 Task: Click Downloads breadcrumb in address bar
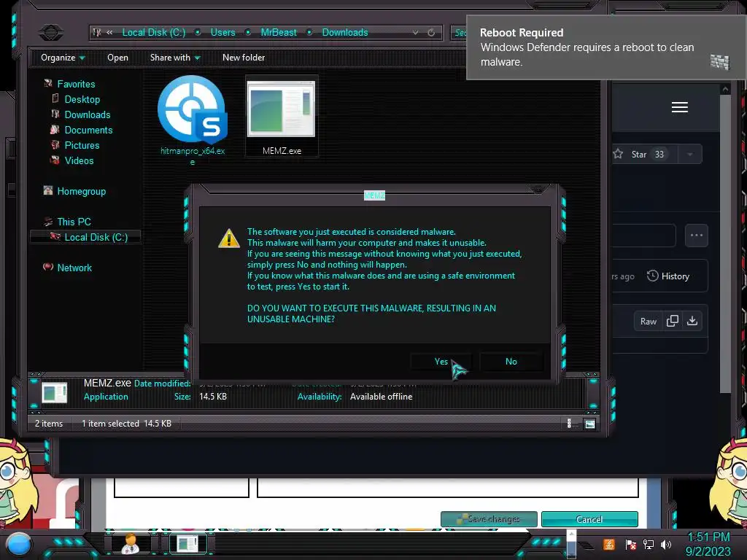click(345, 32)
